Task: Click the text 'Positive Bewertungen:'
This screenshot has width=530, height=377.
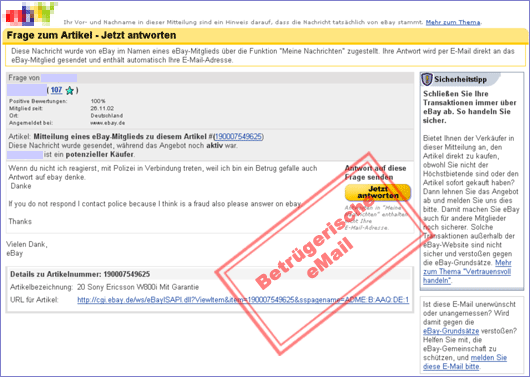Action: pyautogui.click(x=38, y=101)
